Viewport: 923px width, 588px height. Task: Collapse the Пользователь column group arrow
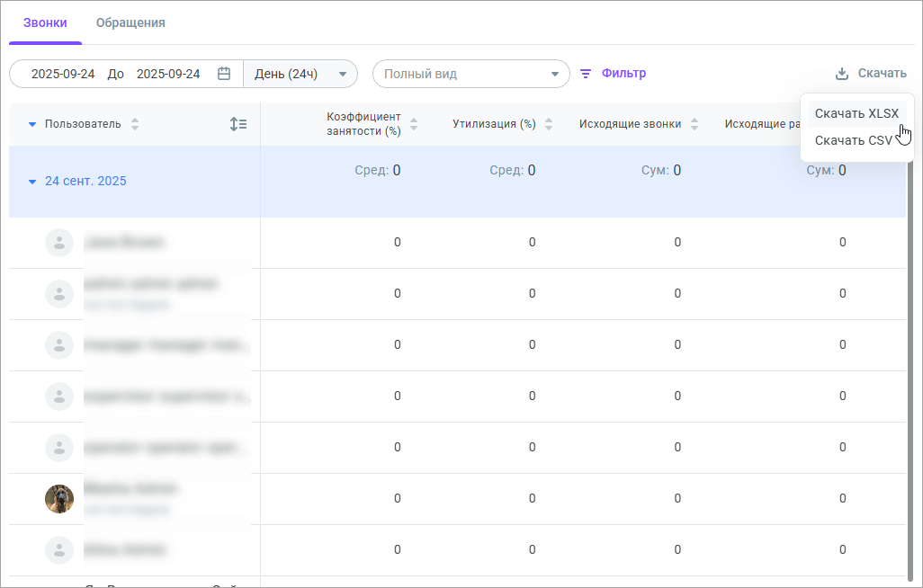[32, 124]
